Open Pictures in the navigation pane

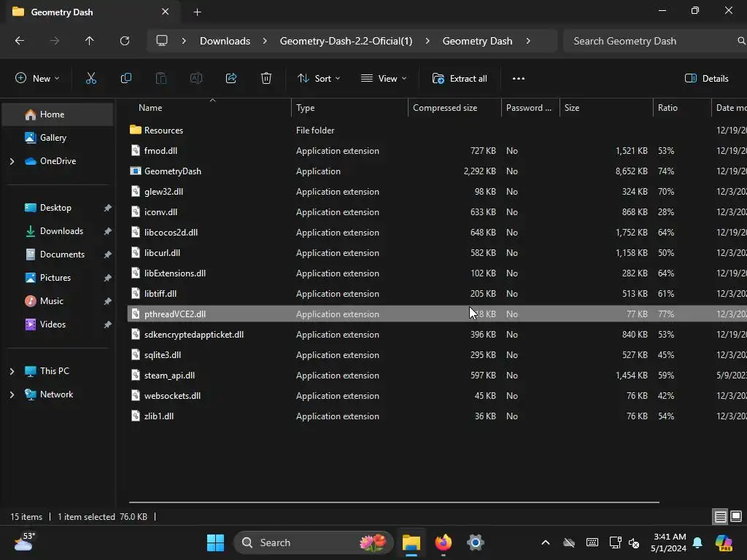[x=58, y=278]
